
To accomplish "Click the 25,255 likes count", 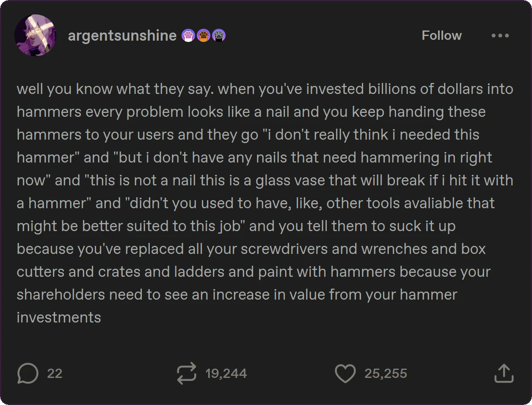I will [386, 373].
